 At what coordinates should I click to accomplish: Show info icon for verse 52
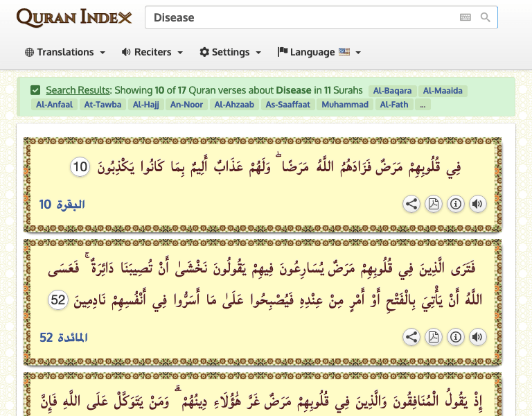(456, 337)
